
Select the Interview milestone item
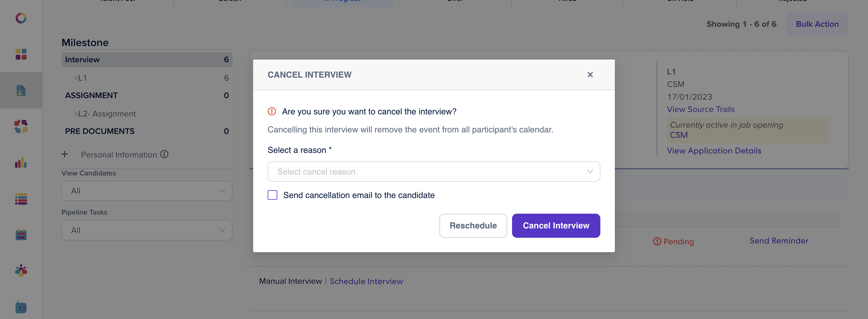[147, 60]
